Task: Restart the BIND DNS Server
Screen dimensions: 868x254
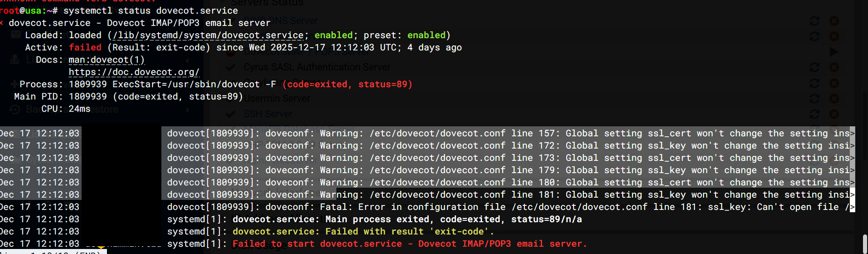Action: pyautogui.click(x=814, y=21)
